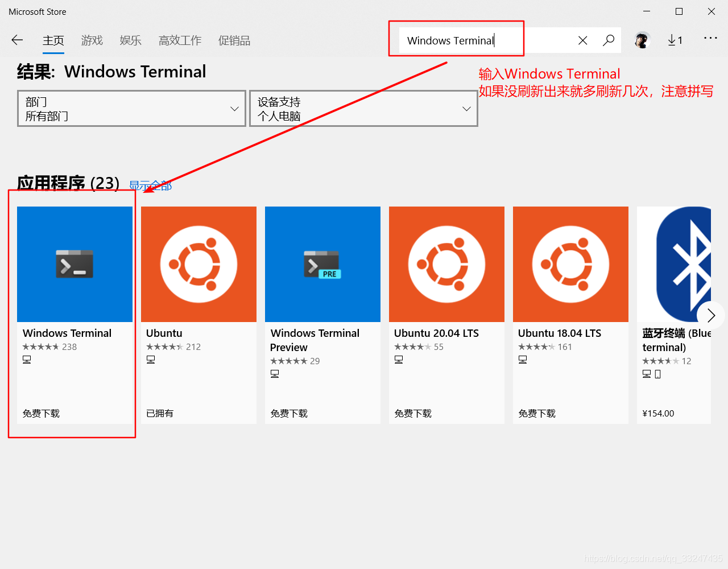728x569 pixels.
Task: Open the user profile avatar
Action: point(642,40)
